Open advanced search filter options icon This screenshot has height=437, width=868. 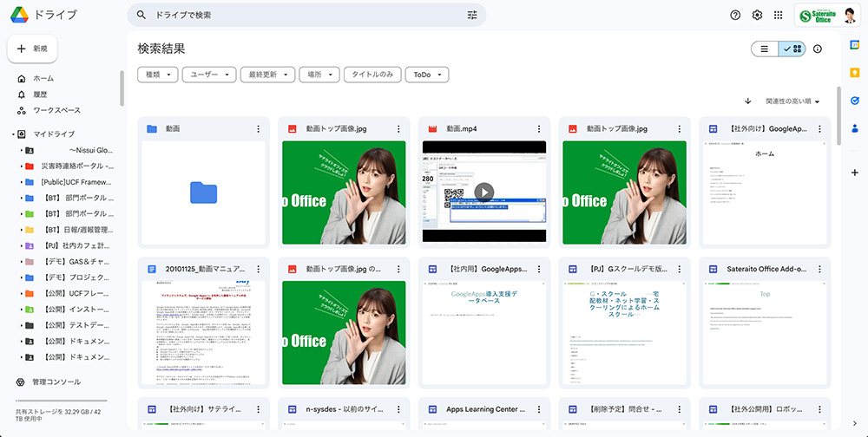tap(471, 15)
